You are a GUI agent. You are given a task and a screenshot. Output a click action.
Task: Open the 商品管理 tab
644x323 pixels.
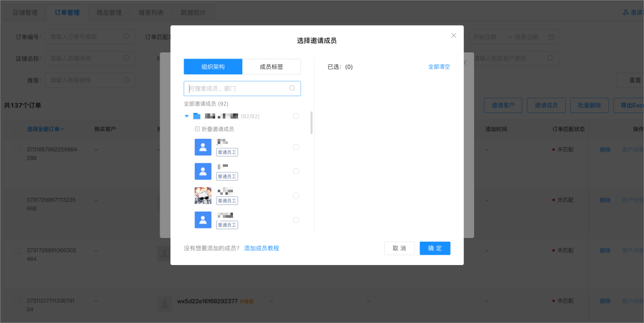[x=109, y=12]
